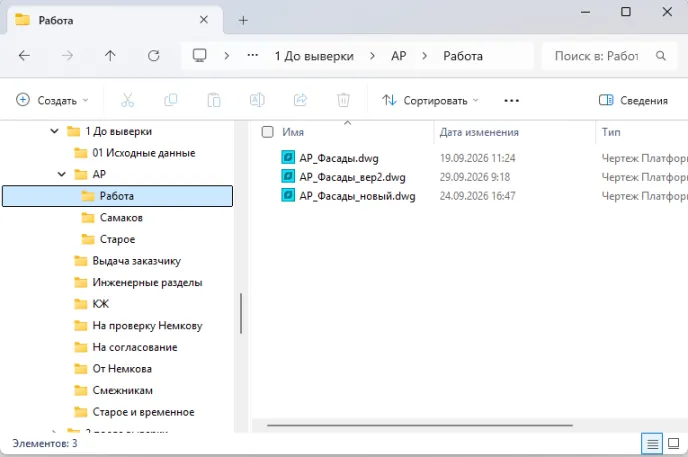Image resolution: width=688 pixels, height=457 pixels.
Task: Click the search field Поиск в: Работа
Action: 605,56
